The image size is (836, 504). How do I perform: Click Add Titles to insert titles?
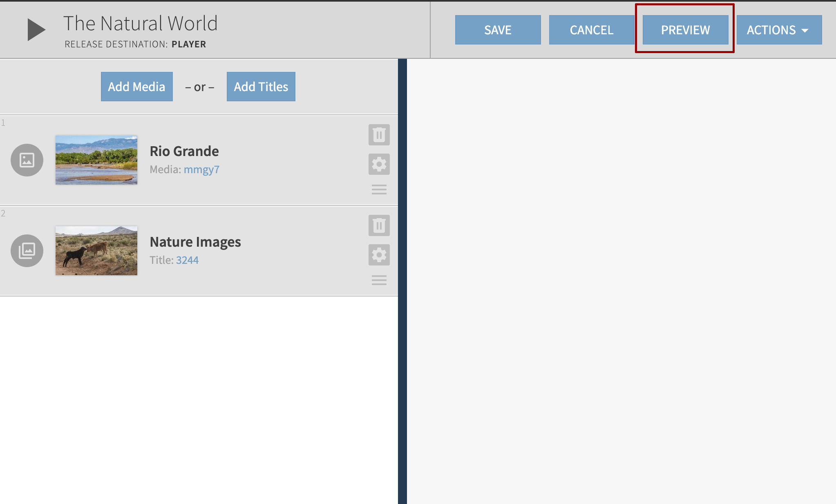coord(260,86)
